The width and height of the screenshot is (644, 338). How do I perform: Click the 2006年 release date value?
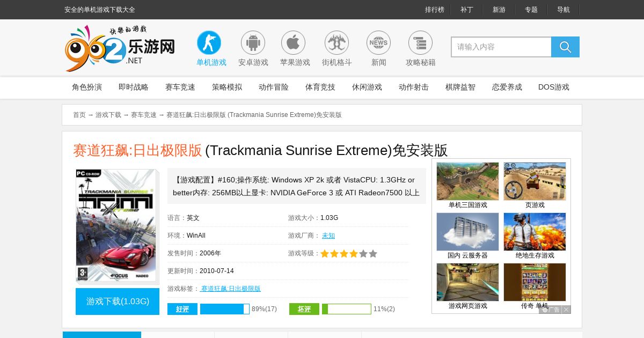coord(210,253)
